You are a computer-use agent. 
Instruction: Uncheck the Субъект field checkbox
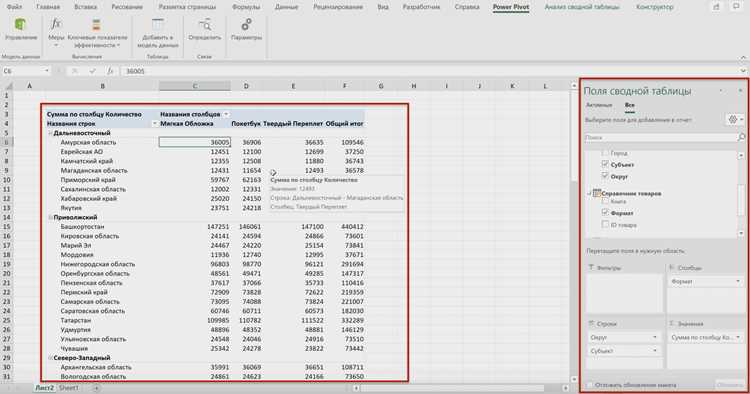coord(605,164)
